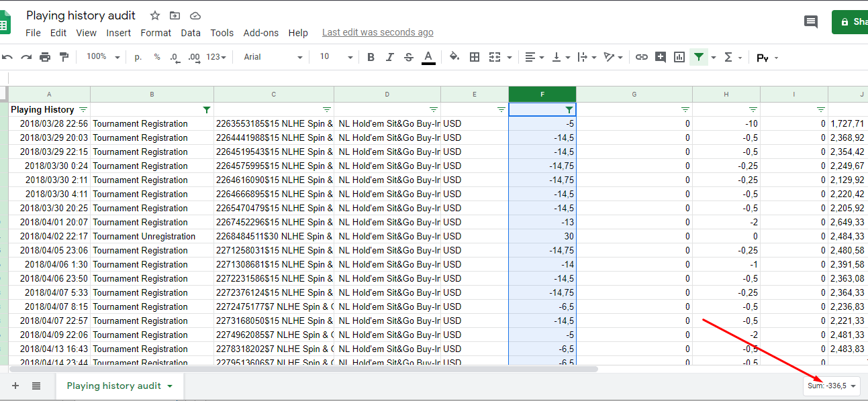Merge the selected cells

pyautogui.click(x=495, y=57)
